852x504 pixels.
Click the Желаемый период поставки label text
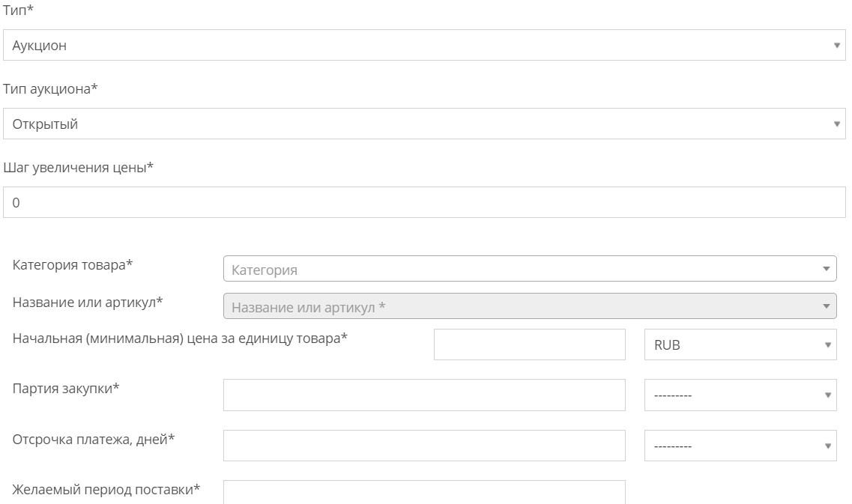pos(106,490)
